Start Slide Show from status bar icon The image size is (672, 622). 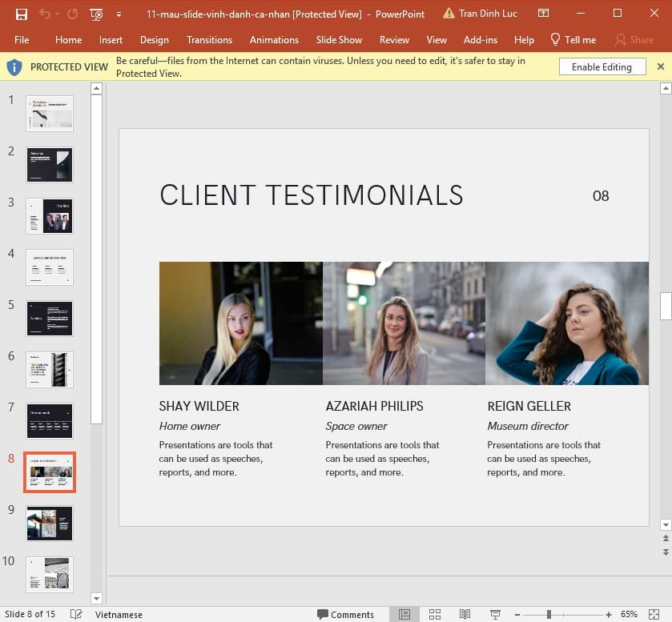pyautogui.click(x=494, y=614)
